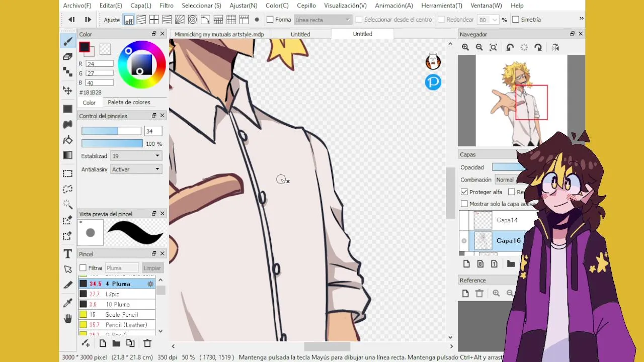The width and height of the screenshot is (644, 362).
Task: Adjust the brush opacity slider at 100%
Action: 112,144
